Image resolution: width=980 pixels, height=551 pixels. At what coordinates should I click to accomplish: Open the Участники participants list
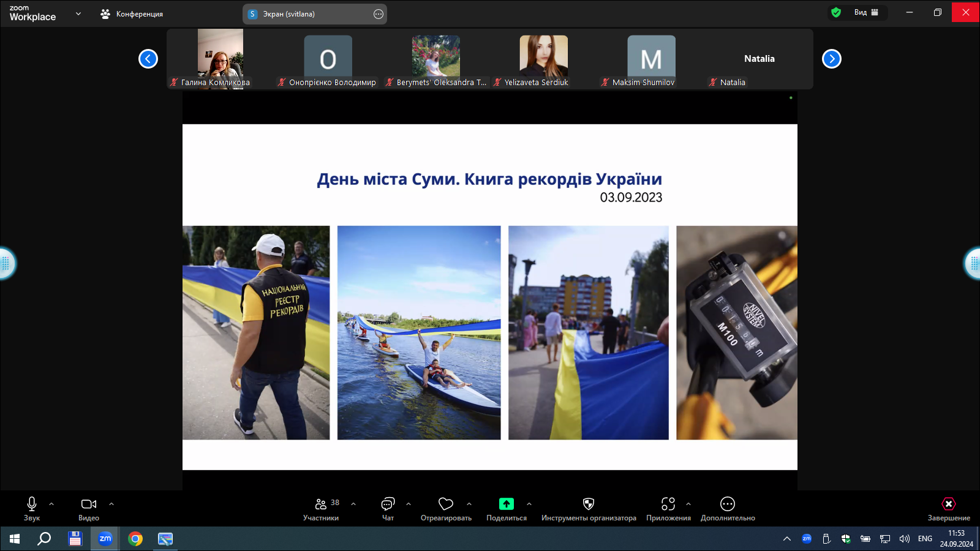pyautogui.click(x=321, y=504)
